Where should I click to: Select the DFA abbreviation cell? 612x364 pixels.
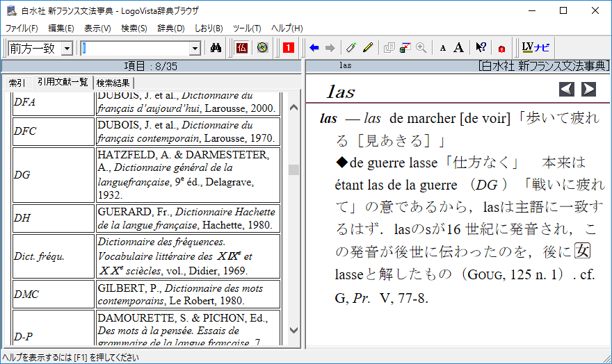pos(54,103)
